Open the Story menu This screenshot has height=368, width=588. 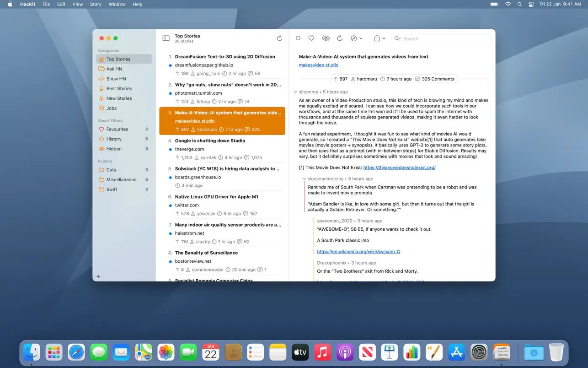95,4
